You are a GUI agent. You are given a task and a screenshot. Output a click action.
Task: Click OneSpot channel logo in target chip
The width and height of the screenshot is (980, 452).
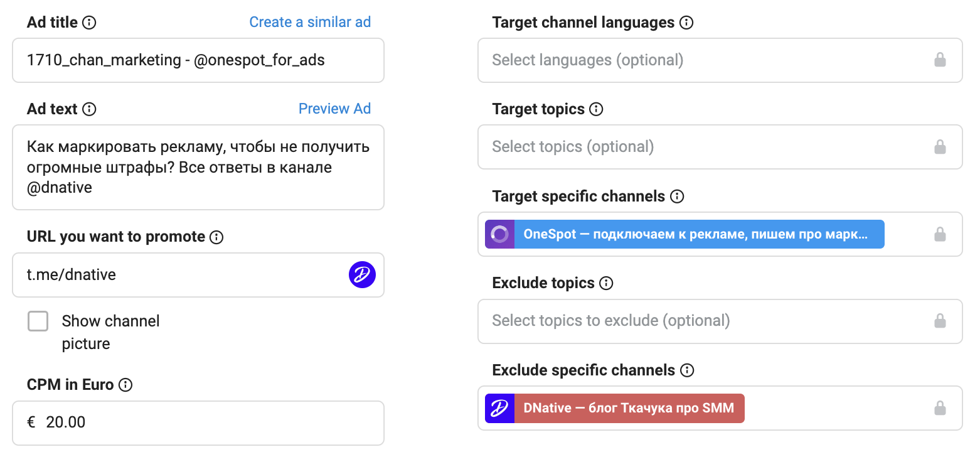click(x=499, y=234)
